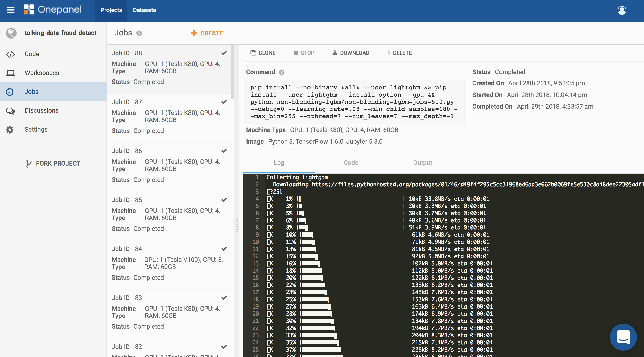Click the Clone job button
644x357 pixels.
[x=263, y=53]
